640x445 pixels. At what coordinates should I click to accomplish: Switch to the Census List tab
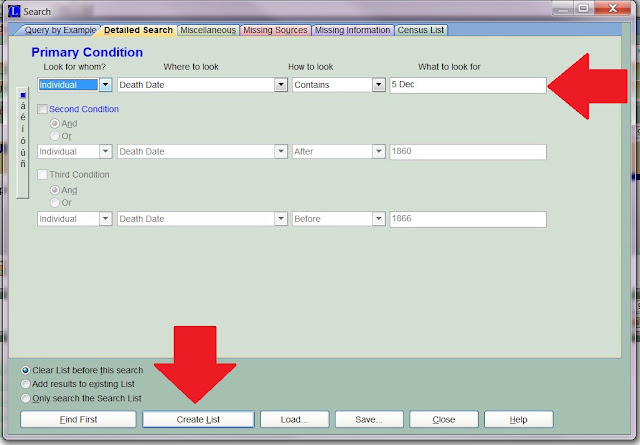[x=421, y=30]
